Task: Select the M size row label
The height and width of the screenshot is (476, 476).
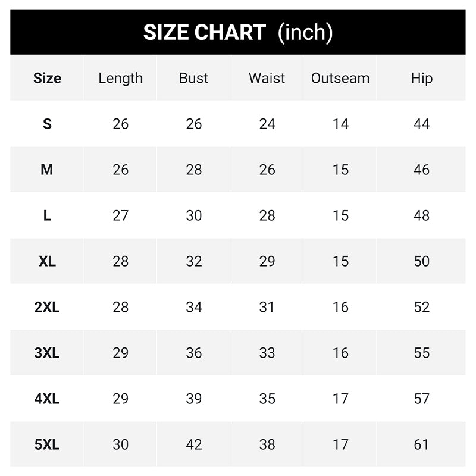Action: pos(47,170)
